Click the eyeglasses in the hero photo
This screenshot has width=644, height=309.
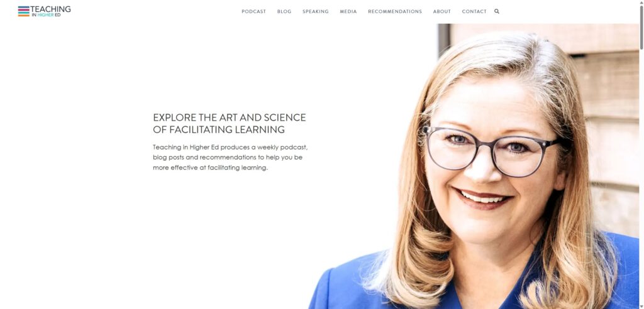(x=492, y=151)
